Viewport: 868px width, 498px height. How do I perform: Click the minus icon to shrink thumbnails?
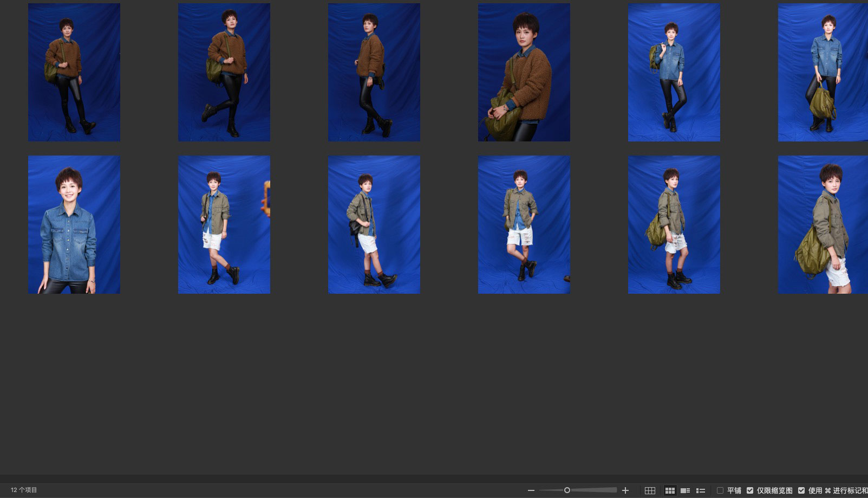(x=531, y=490)
